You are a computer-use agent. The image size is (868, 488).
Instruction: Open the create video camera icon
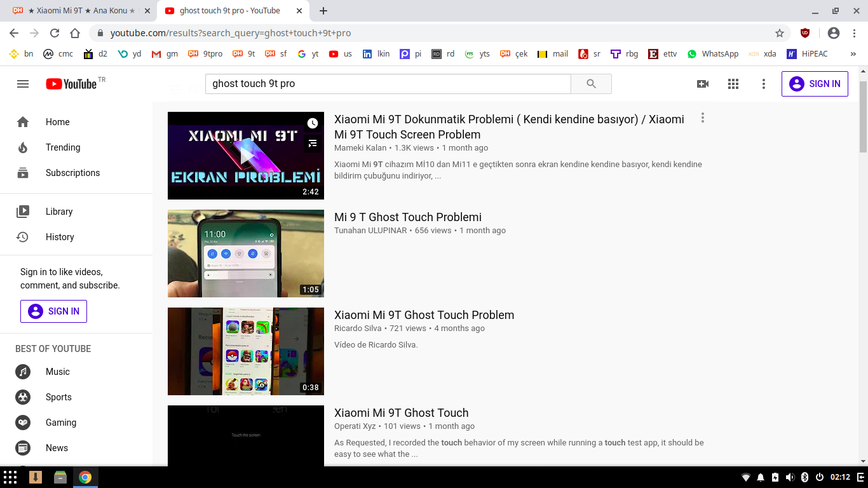tap(703, 84)
